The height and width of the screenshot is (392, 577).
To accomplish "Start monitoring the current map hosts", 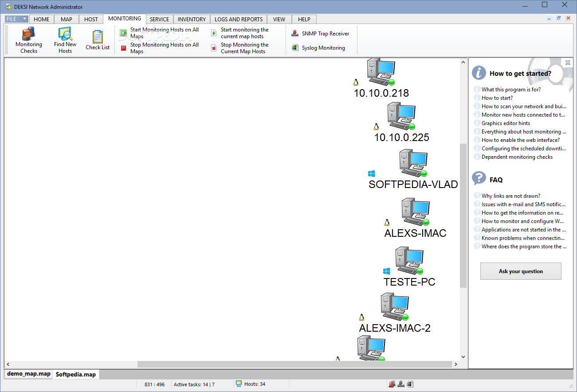I will 239,33.
